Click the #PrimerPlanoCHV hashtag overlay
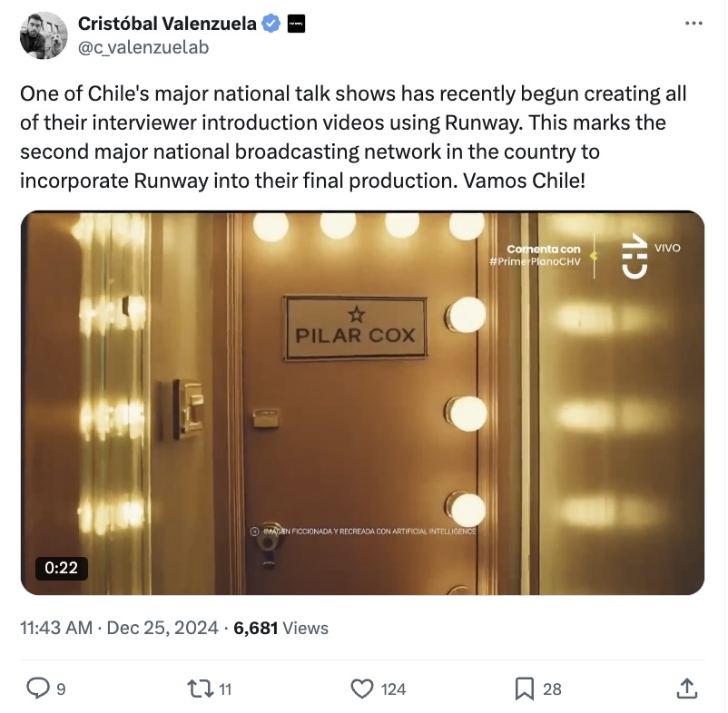 pos(535,261)
